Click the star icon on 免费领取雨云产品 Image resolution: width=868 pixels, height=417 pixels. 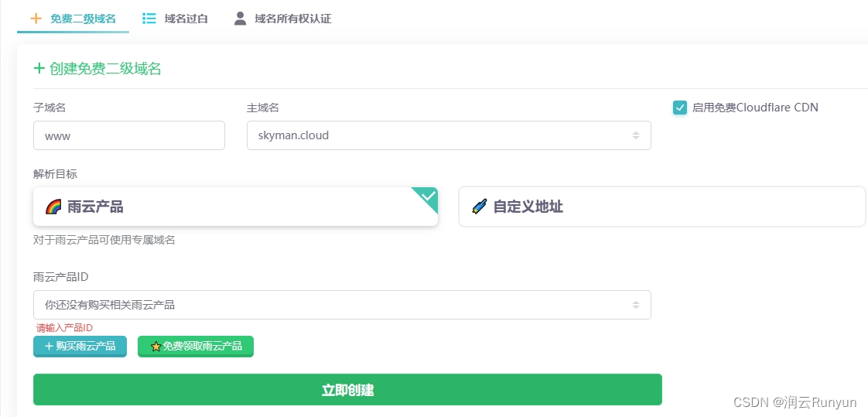[x=156, y=347]
